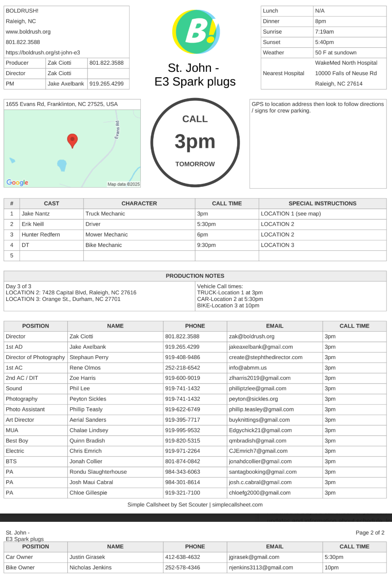Select the Sunrise value 7:19am

324,32
